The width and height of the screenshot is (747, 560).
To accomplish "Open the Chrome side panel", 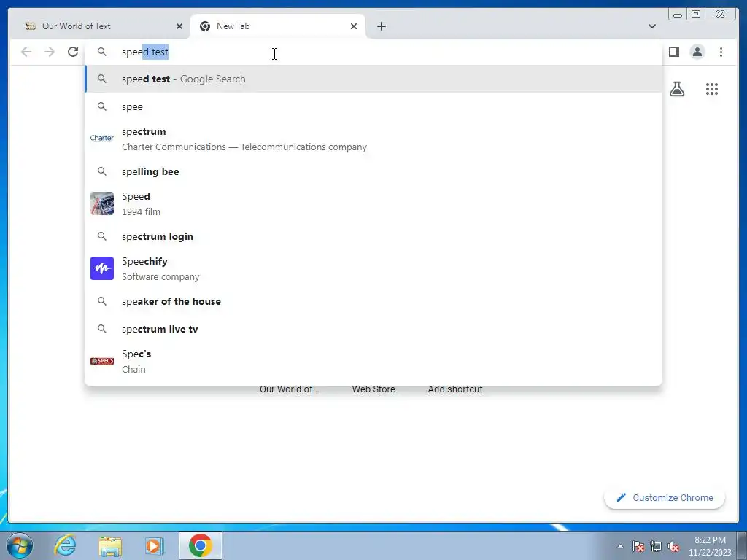I will (x=673, y=52).
